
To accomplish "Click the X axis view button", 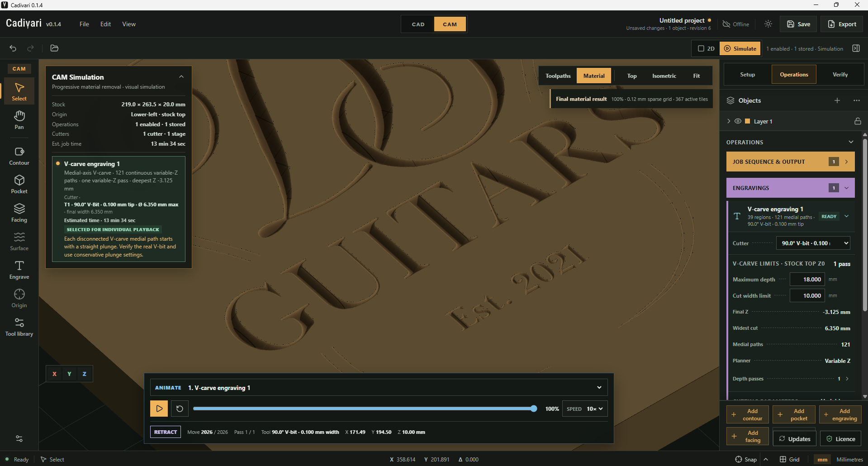I will 54,374.
